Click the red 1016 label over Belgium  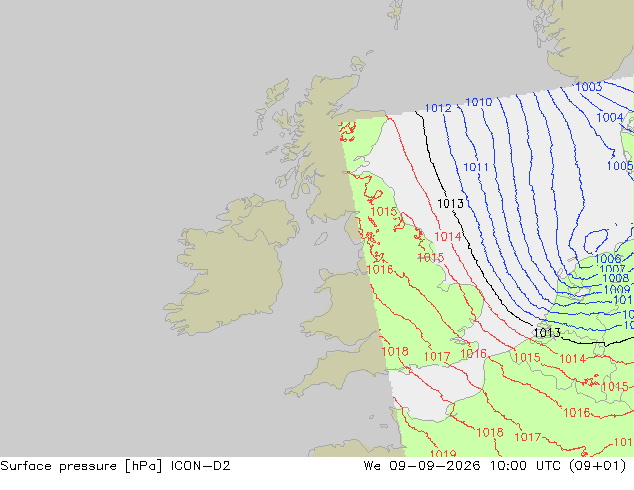tap(577, 413)
